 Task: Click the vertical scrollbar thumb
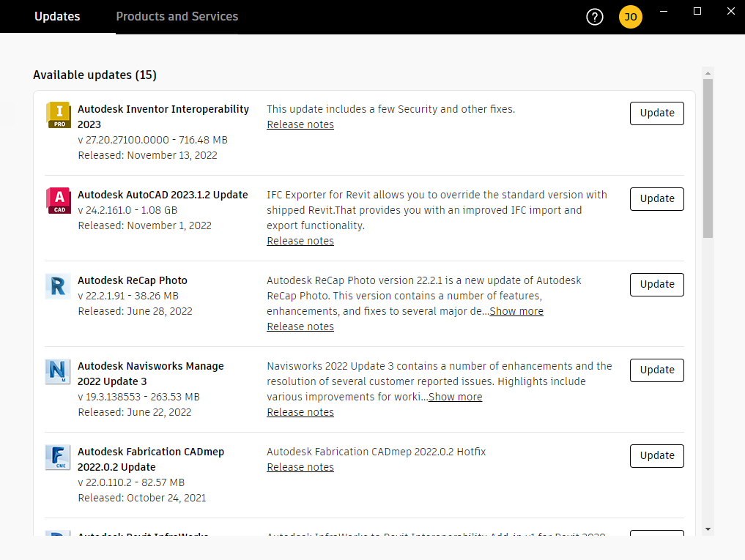[x=708, y=158]
